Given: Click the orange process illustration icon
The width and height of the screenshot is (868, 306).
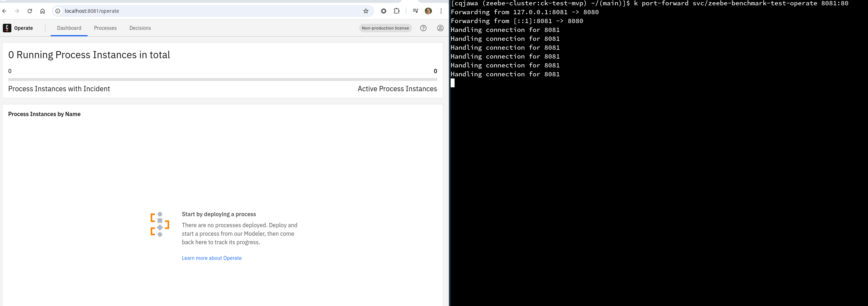Looking at the screenshot, I should (x=160, y=224).
